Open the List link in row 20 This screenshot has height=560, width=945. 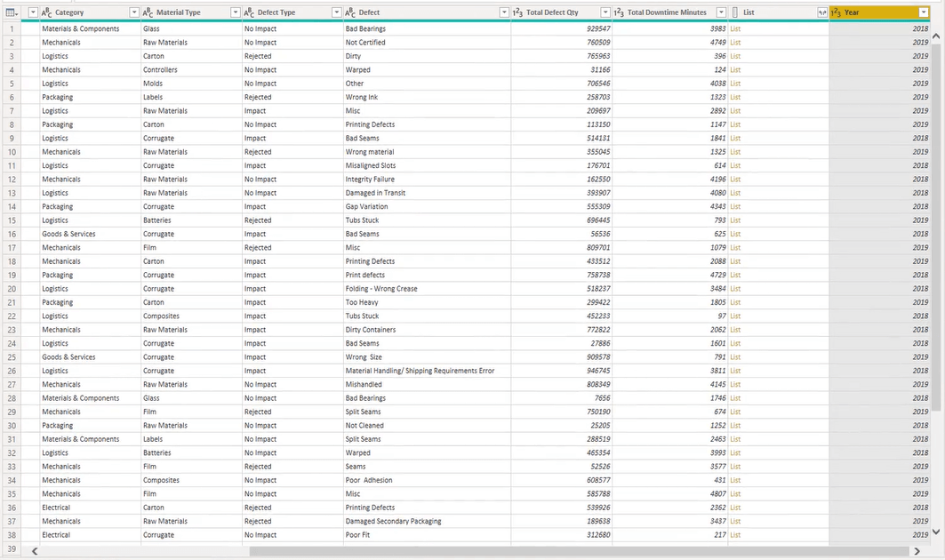click(735, 289)
